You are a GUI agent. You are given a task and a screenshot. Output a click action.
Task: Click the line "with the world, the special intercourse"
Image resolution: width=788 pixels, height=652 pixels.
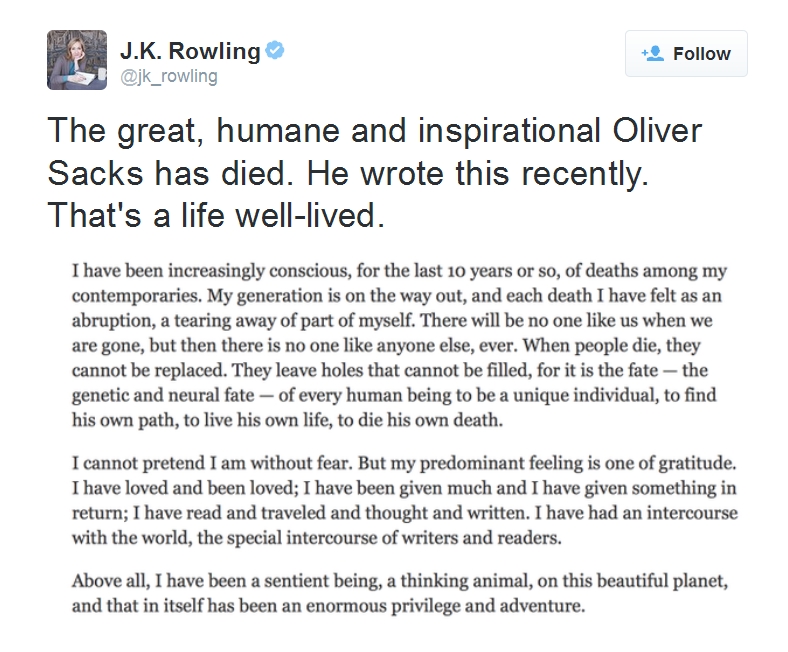tap(317, 538)
